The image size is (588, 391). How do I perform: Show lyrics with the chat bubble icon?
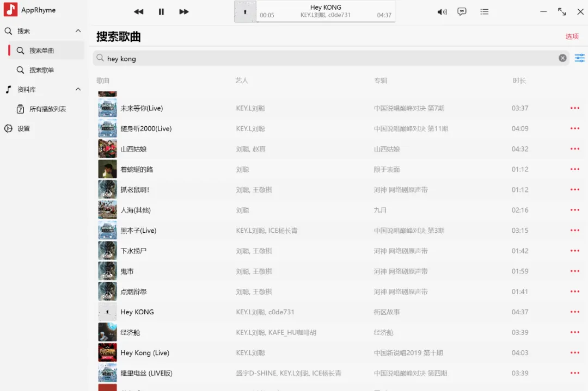462,11
